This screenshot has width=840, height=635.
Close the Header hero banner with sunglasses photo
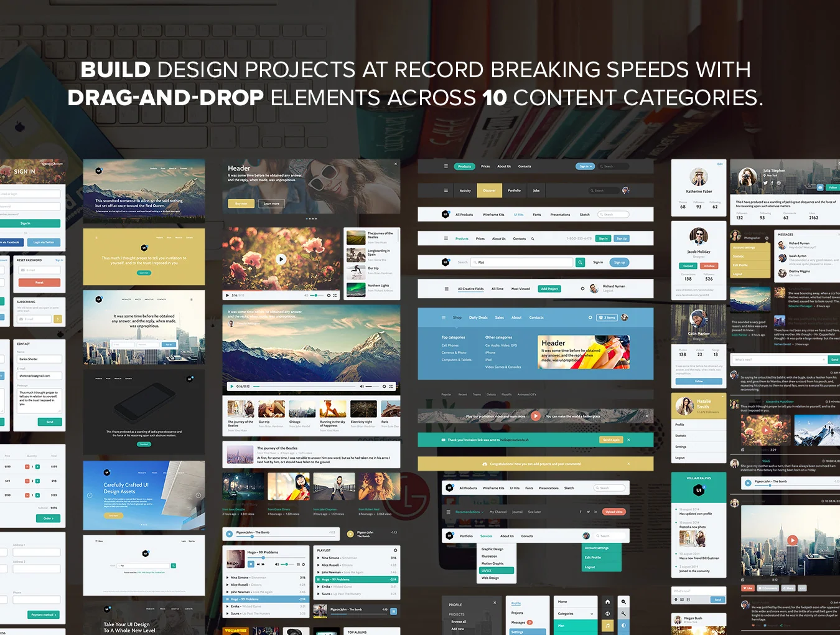click(x=396, y=164)
